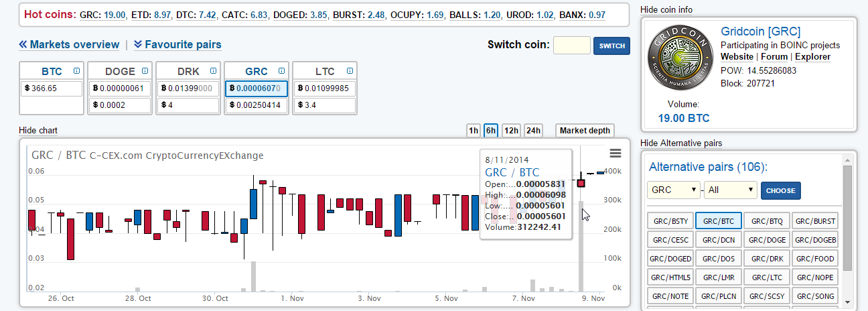Select the BTC market tab
Image resolution: width=868 pixels, height=311 pixels.
[x=52, y=71]
